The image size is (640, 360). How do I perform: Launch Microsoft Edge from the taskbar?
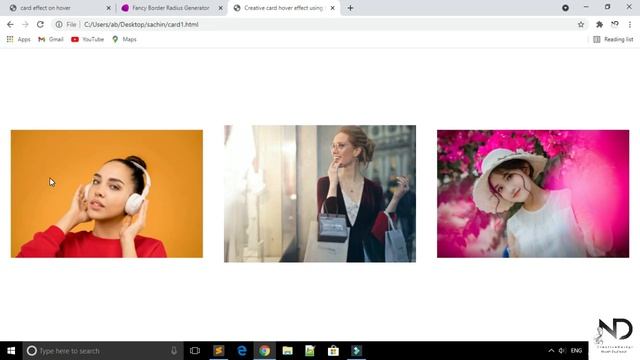pos(242,351)
